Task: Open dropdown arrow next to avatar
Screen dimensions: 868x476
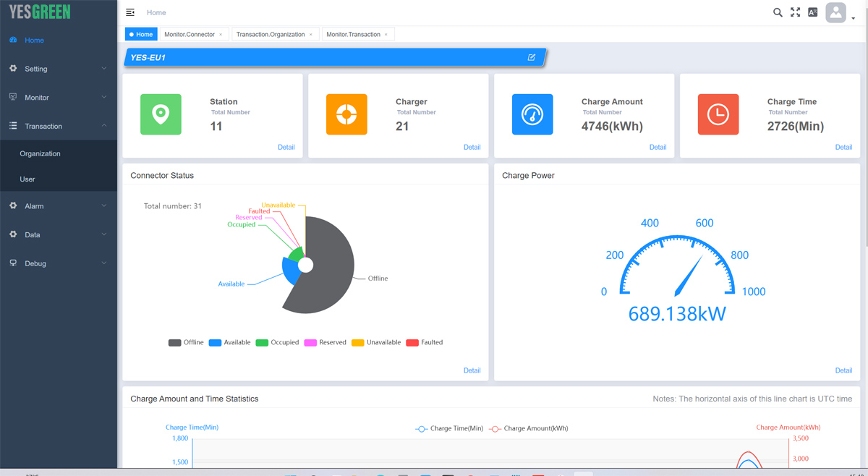Action: point(854,19)
